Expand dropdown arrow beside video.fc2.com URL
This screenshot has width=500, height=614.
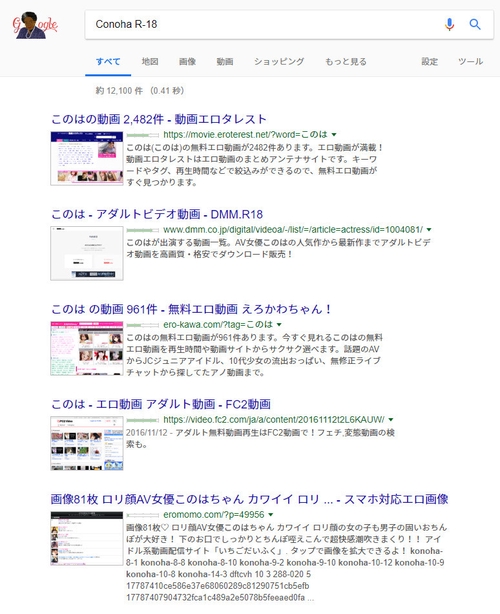point(391,420)
